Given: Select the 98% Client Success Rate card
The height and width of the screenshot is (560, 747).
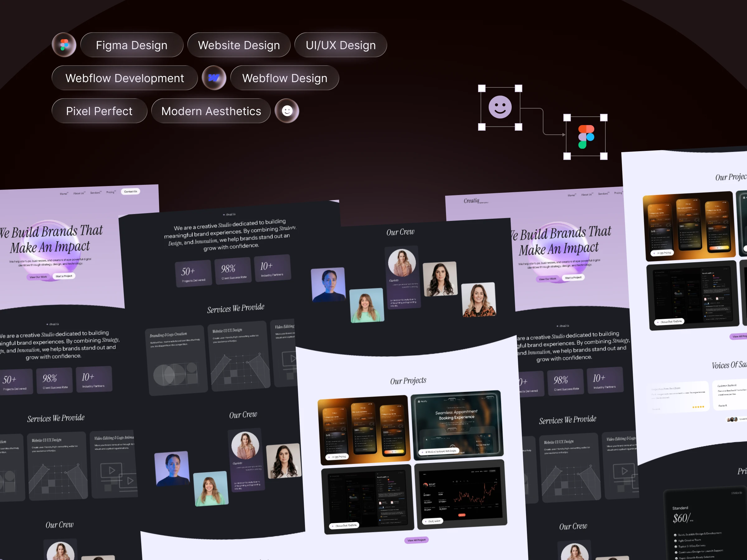Looking at the screenshot, I should pos(233,271).
